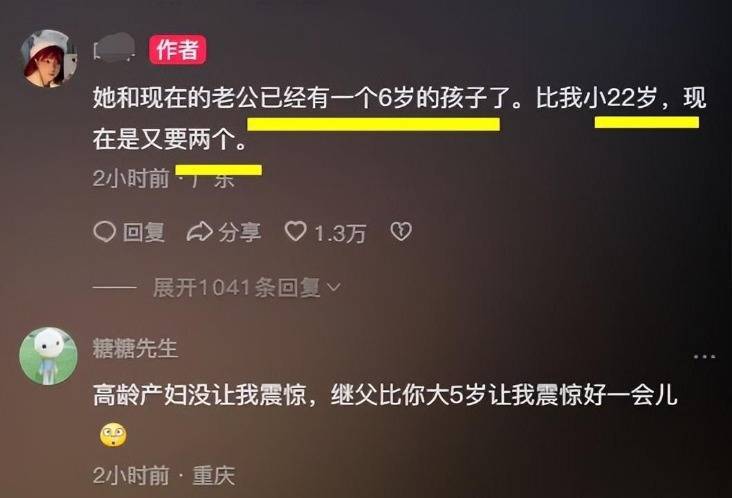
Task: Click the yellow highlight under 小22岁
Action: [x=647, y=122]
